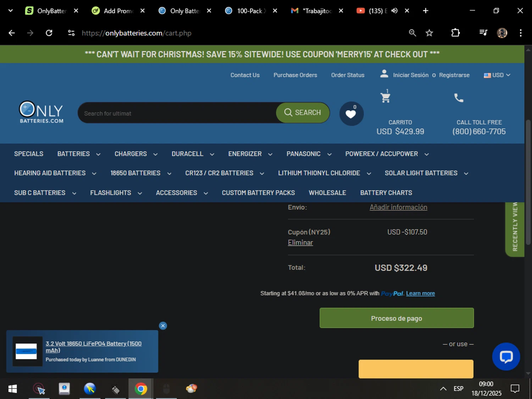
Task: Bookmark this page with the star
Action: pos(429,33)
